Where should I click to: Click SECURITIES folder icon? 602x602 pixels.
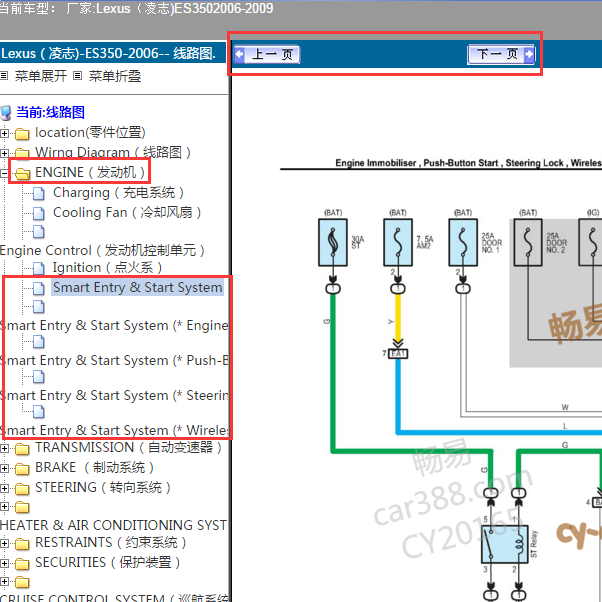(22, 564)
